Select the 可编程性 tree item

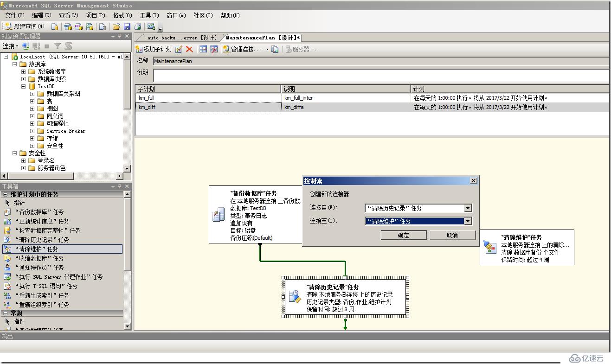click(58, 123)
